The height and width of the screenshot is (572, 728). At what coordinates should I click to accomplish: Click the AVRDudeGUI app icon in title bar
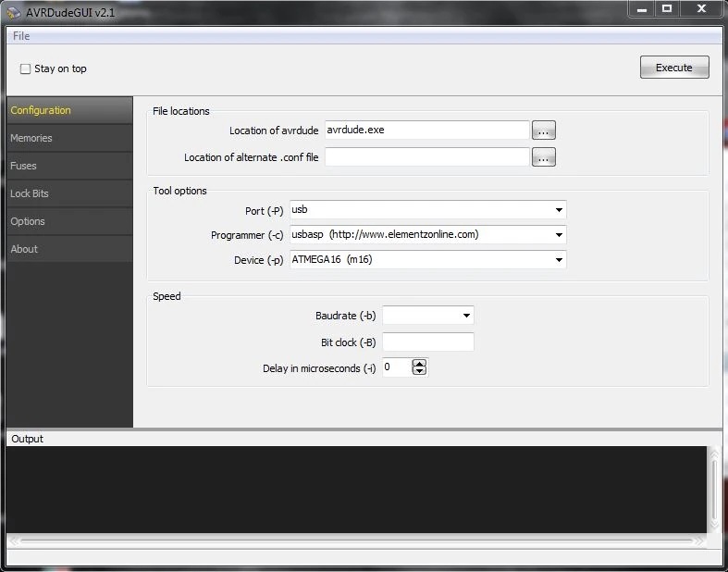click(14, 13)
